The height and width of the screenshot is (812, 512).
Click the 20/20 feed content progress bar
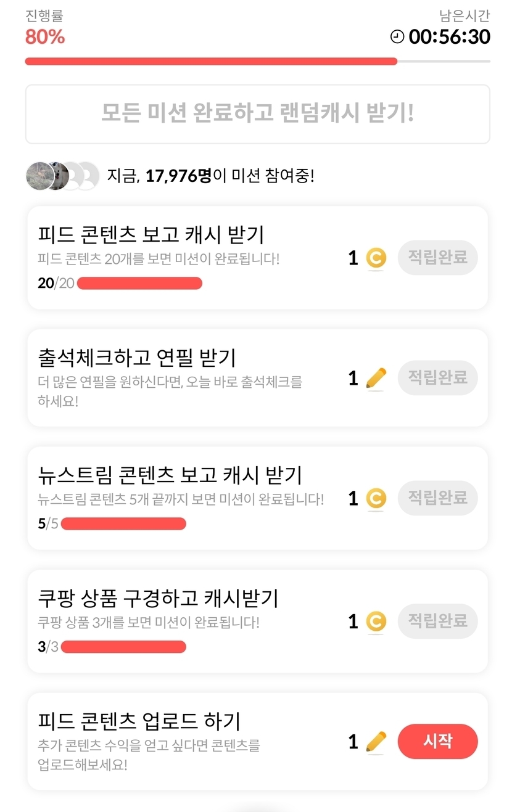(140, 284)
